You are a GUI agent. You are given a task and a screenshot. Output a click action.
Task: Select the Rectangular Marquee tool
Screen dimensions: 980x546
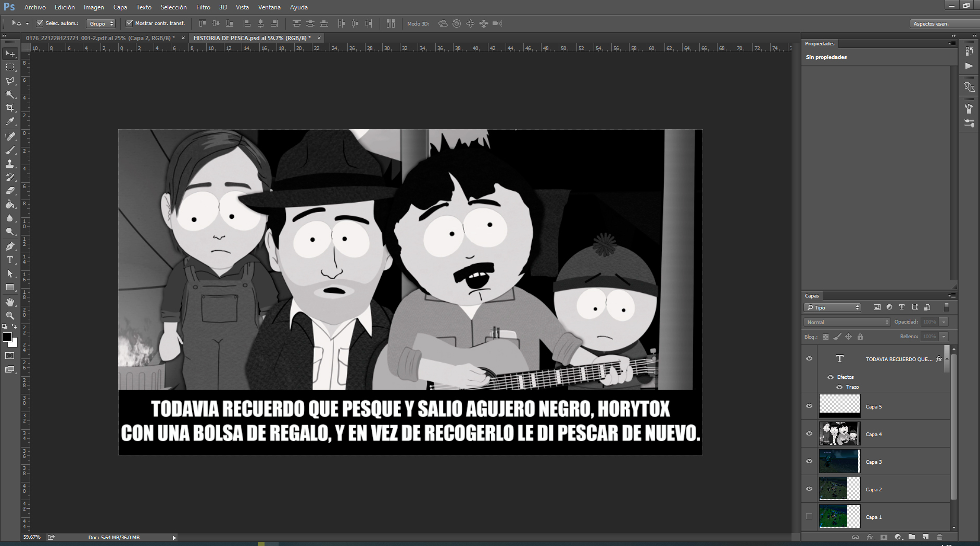click(x=10, y=67)
